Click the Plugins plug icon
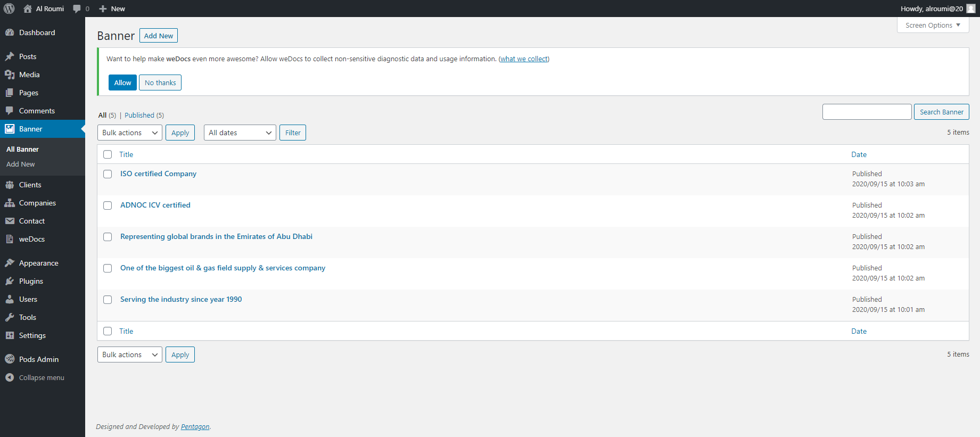This screenshot has width=980, height=437. 10,281
